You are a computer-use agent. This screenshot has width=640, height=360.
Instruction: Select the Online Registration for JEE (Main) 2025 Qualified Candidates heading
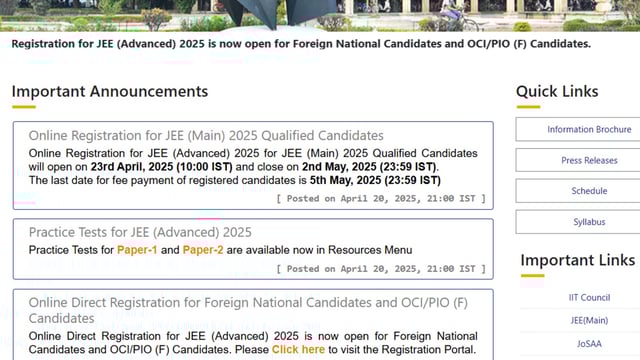206,136
